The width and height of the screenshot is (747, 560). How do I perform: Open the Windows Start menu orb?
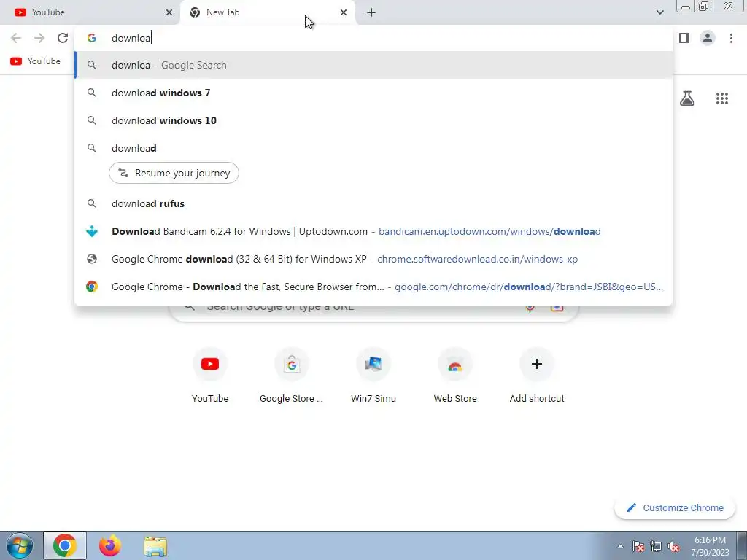pyautogui.click(x=19, y=545)
